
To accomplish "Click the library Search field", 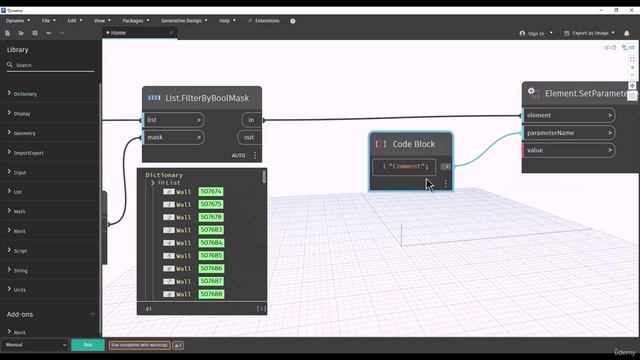I will click(x=51, y=65).
